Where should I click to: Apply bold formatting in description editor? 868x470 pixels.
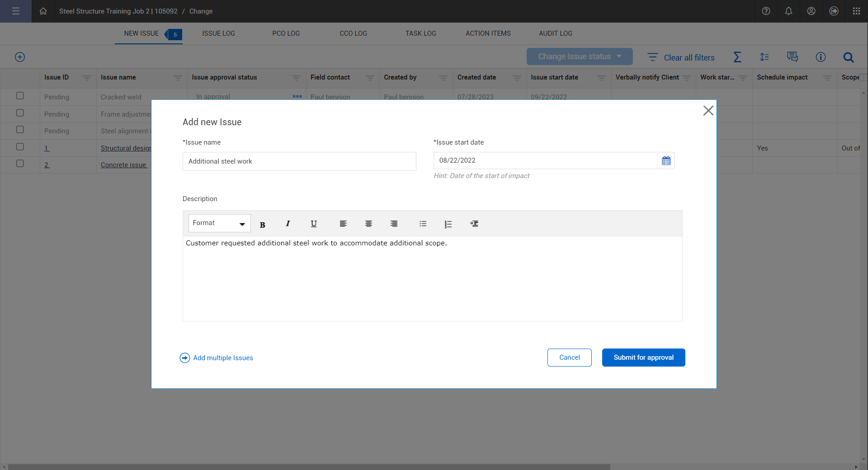tap(262, 224)
